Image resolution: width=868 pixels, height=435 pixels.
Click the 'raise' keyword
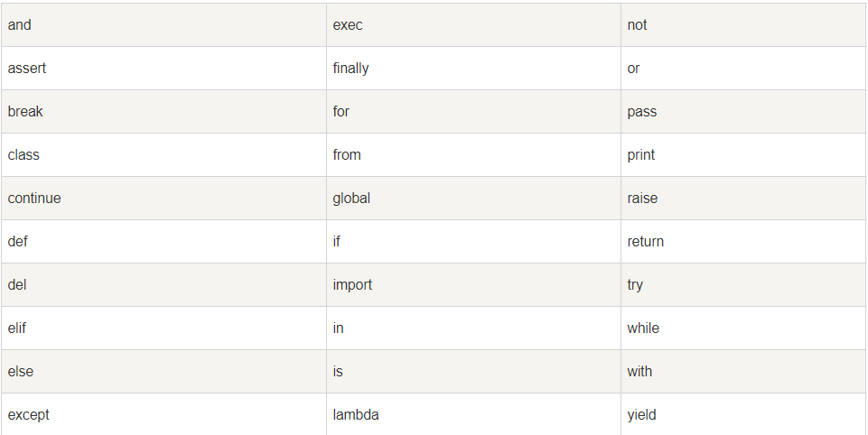pyautogui.click(x=642, y=199)
